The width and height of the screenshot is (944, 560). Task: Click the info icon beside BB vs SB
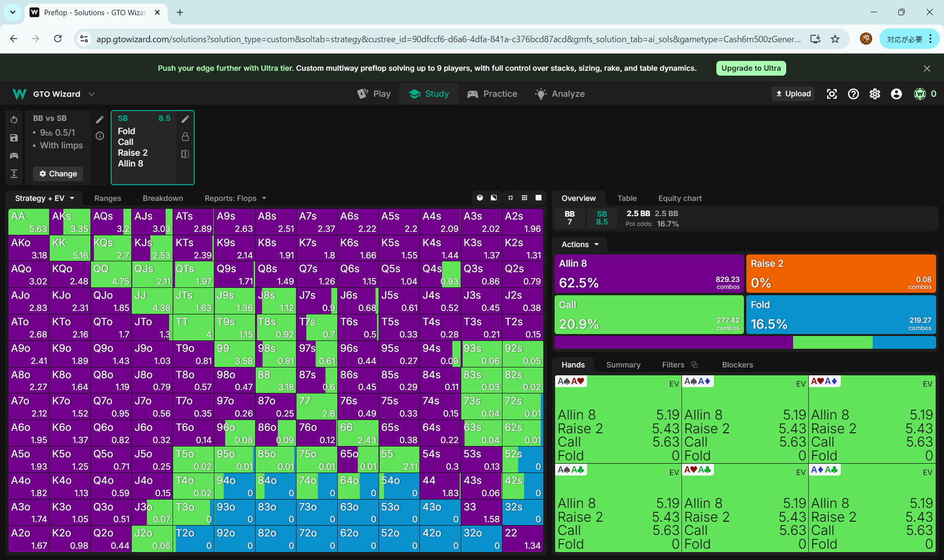[100, 136]
